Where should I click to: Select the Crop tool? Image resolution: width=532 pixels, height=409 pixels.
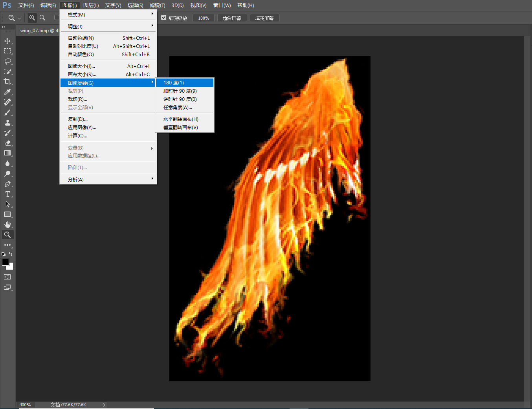[x=7, y=82]
